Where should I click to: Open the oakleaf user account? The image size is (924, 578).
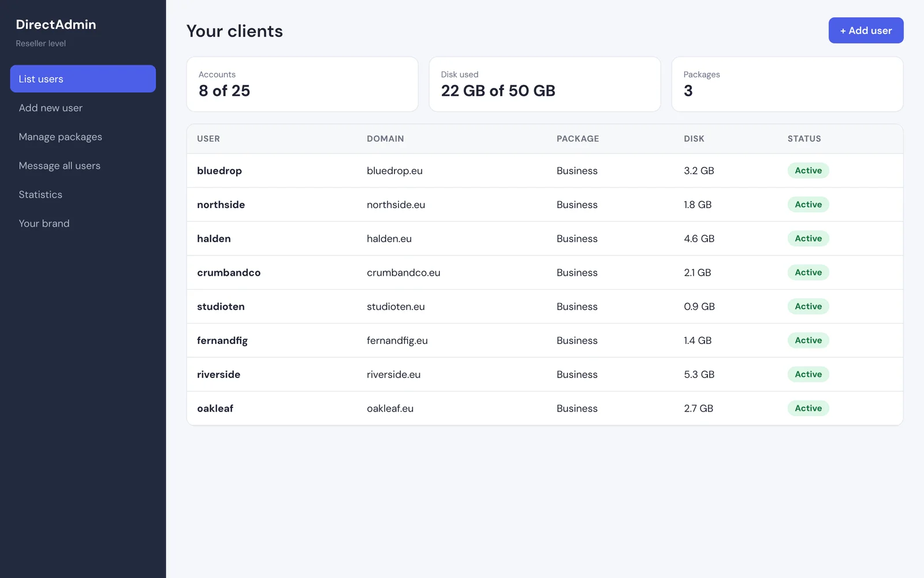tap(215, 409)
